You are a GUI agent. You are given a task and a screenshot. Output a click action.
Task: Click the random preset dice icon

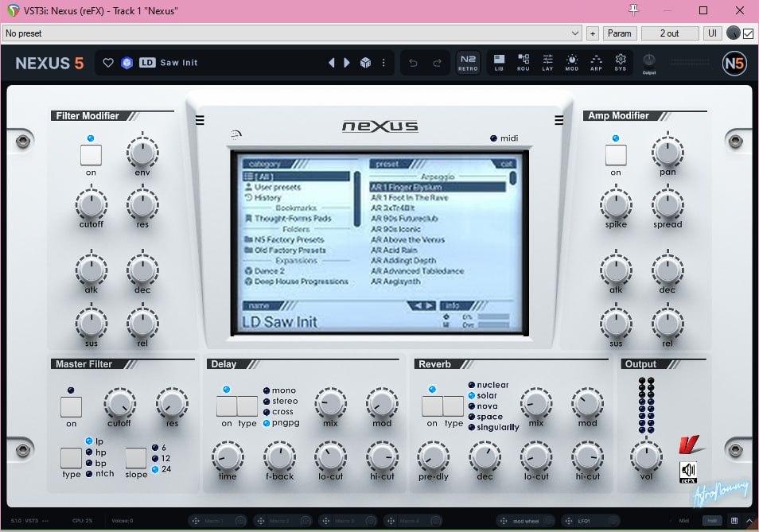(365, 63)
